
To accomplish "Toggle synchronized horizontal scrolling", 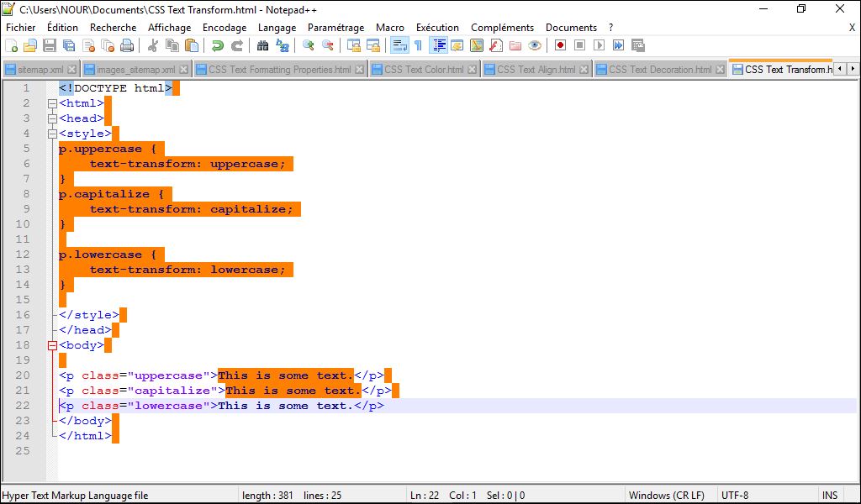I will (x=373, y=45).
